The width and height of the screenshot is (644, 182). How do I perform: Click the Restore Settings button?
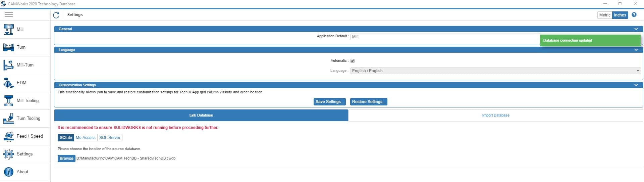click(x=369, y=102)
